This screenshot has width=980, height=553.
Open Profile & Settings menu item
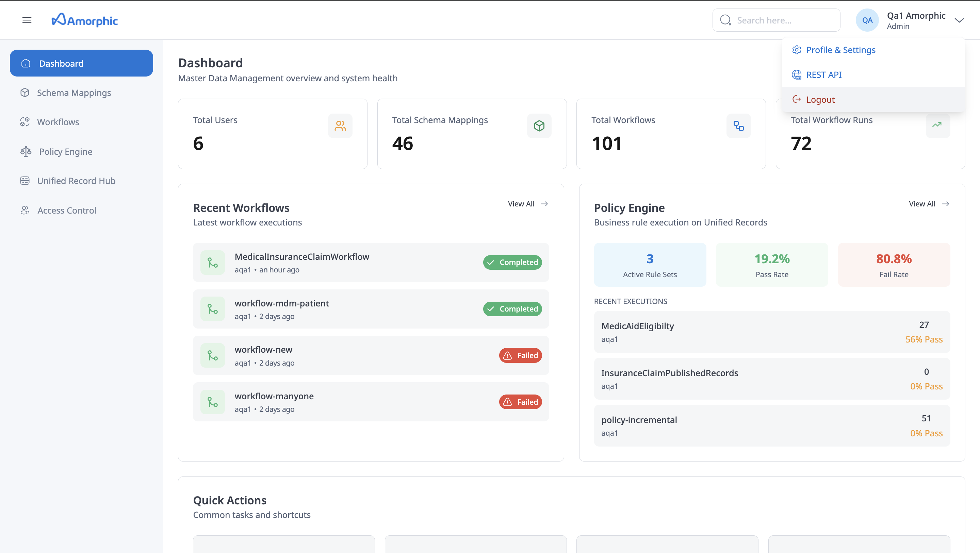click(x=840, y=50)
